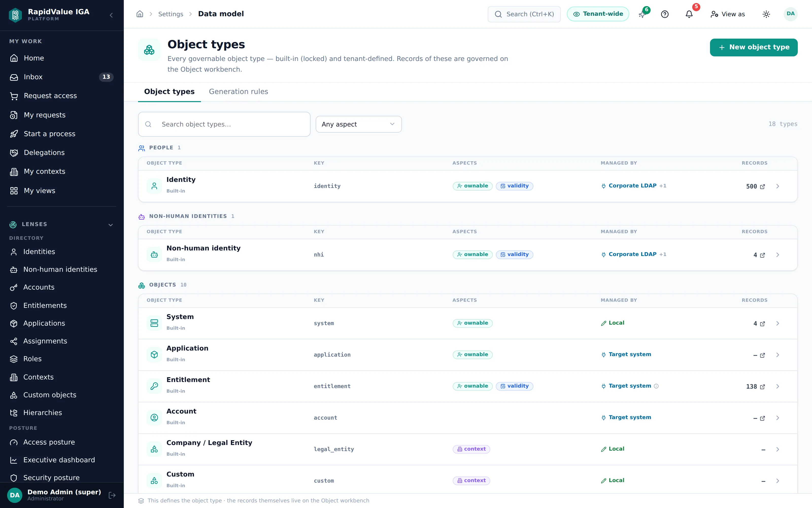Click the Identity object type person icon

[x=154, y=186]
